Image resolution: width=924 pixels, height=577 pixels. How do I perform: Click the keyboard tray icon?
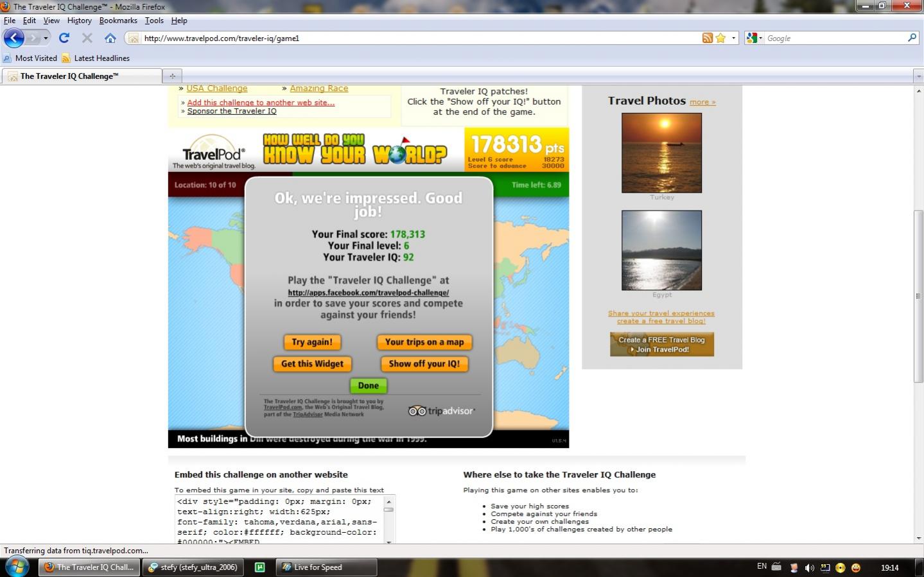click(776, 567)
